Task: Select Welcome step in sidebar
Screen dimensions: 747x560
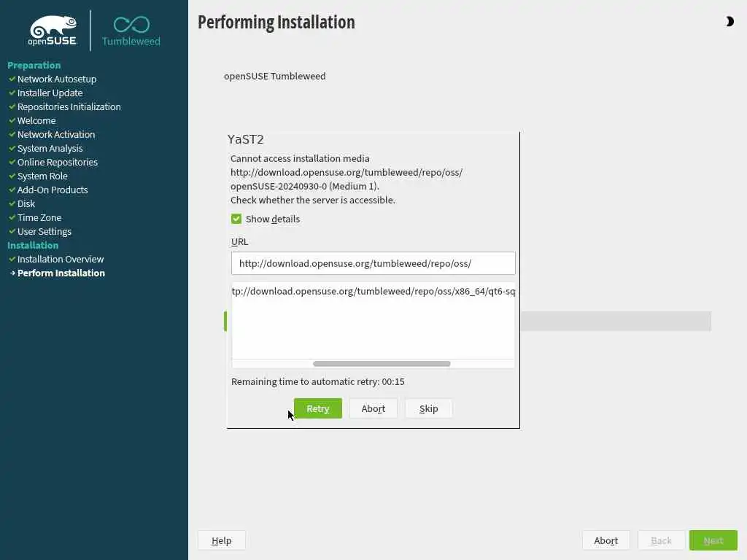Action: click(36, 120)
